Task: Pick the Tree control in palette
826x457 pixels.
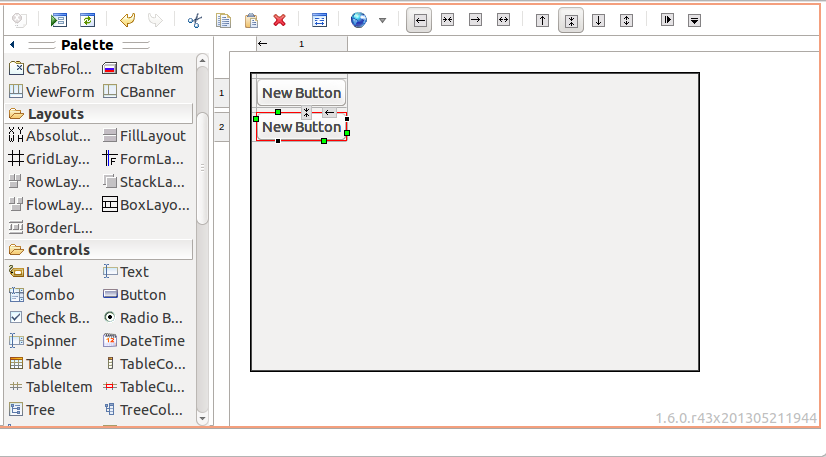Action: pos(32,410)
